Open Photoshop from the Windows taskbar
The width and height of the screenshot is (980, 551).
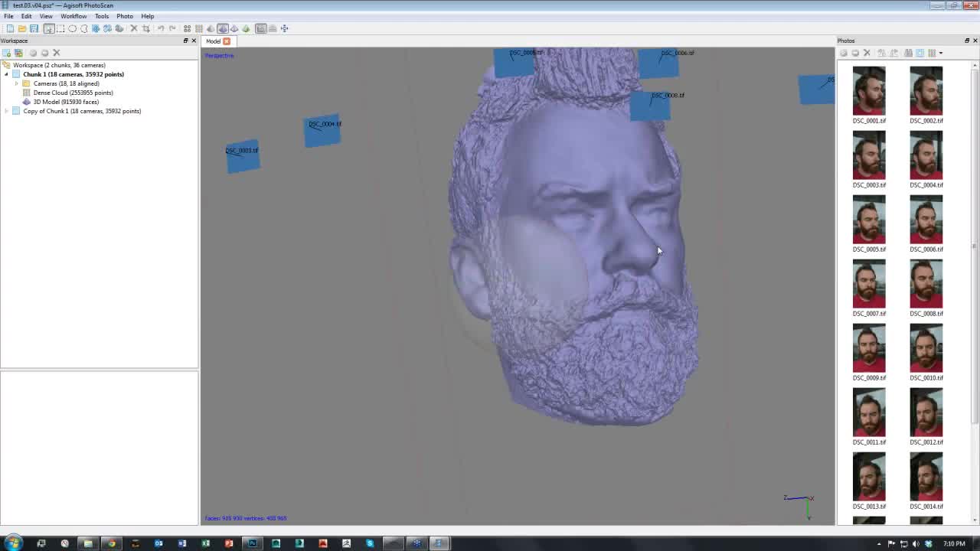pyautogui.click(x=252, y=543)
